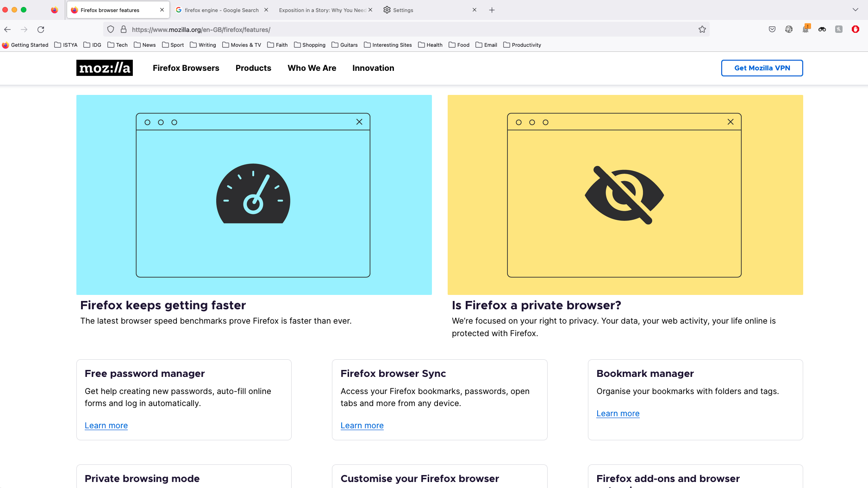Click the forward navigation arrow
The width and height of the screenshot is (868, 488).
click(x=24, y=30)
